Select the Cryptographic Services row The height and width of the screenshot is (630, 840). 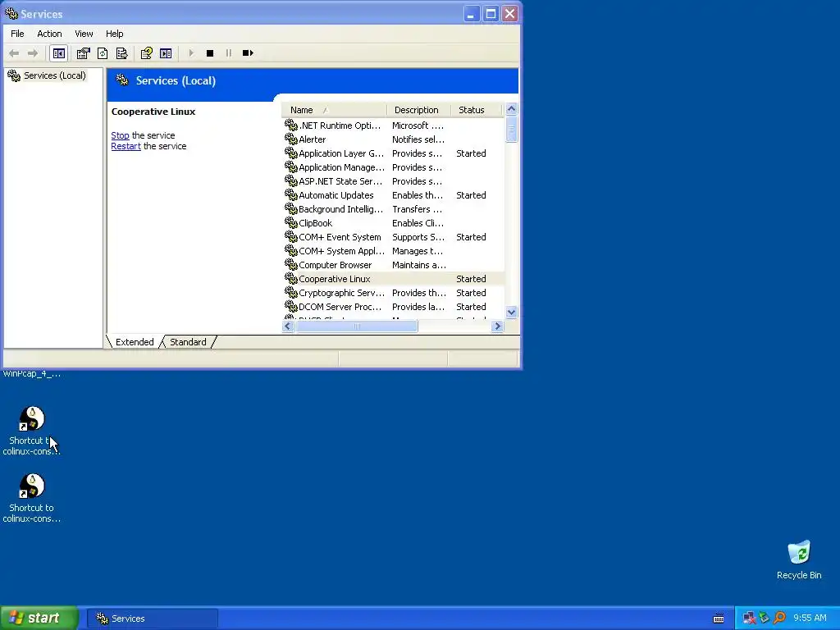point(393,293)
